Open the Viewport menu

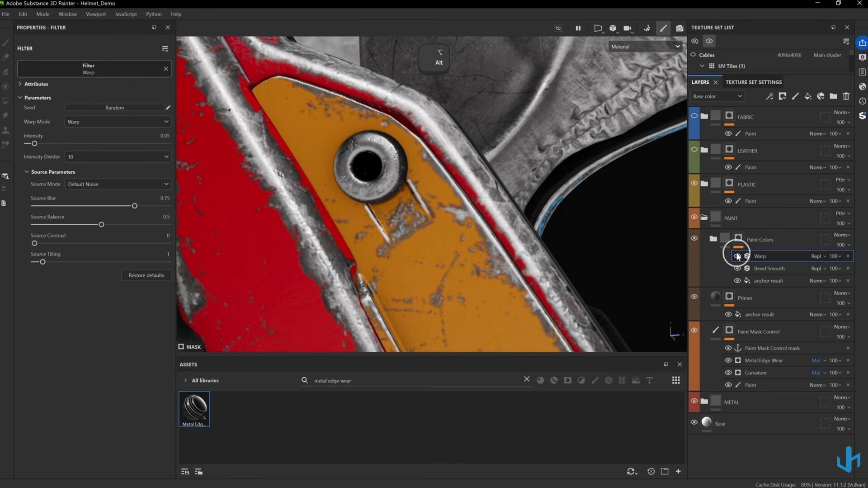tap(95, 14)
